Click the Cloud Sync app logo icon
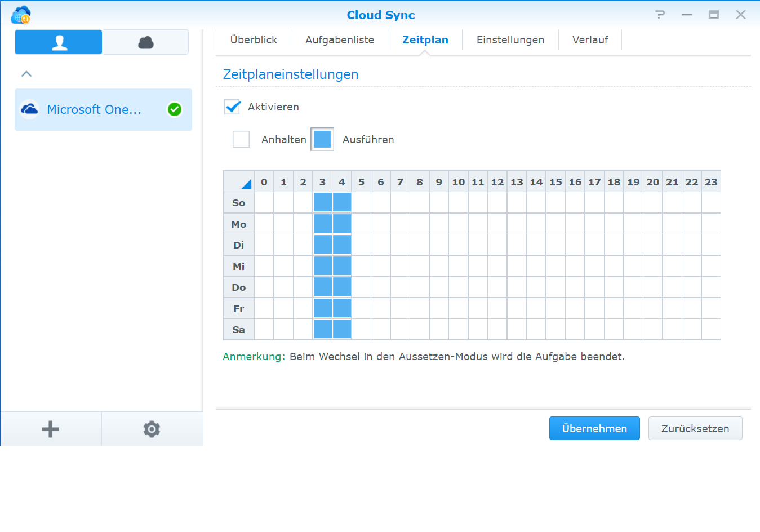Image resolution: width=760 pixels, height=532 pixels. point(21,15)
